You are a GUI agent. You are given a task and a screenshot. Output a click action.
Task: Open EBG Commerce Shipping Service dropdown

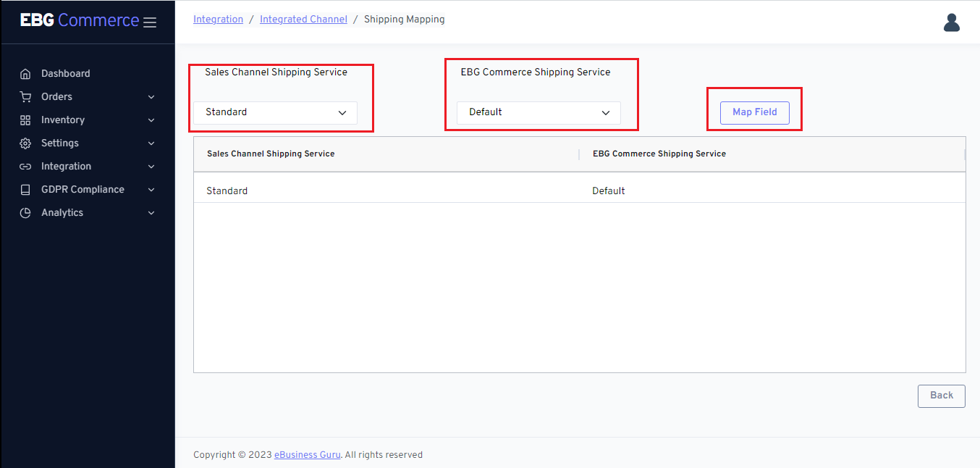tap(538, 112)
